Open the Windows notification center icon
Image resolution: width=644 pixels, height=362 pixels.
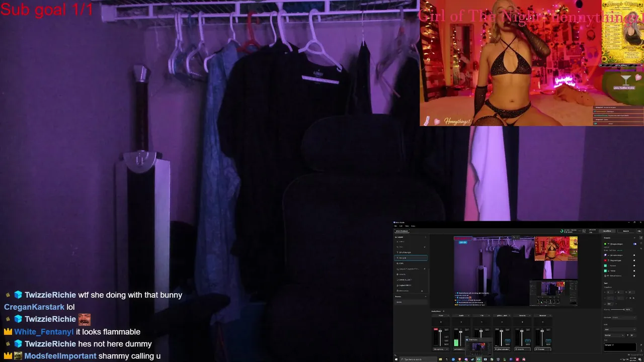[640, 359]
